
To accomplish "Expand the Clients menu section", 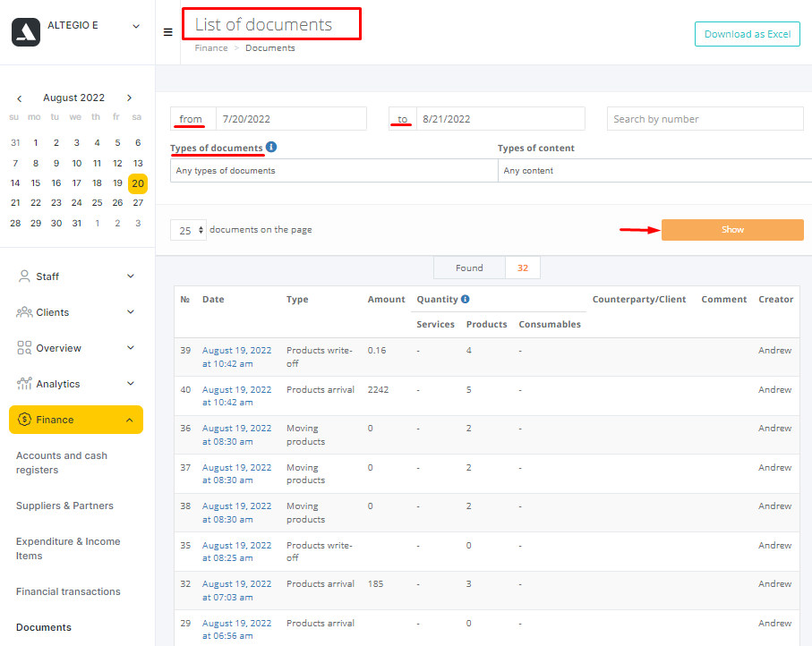I will click(131, 311).
